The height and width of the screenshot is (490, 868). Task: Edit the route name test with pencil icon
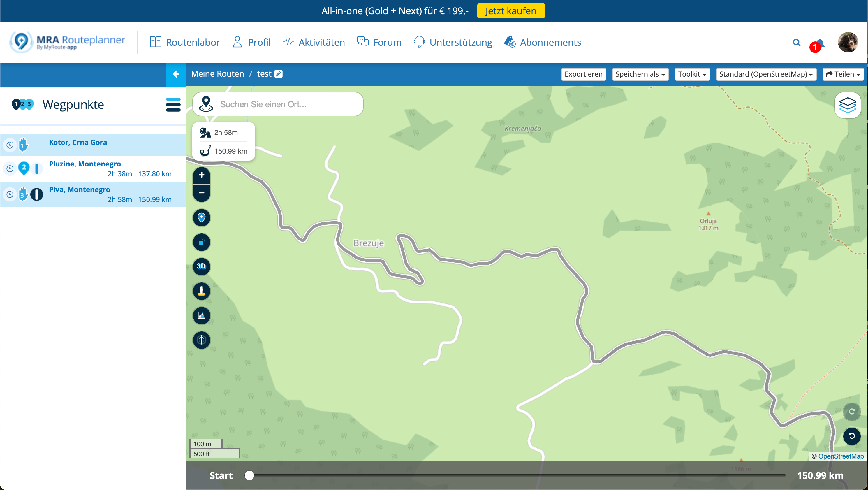(279, 74)
